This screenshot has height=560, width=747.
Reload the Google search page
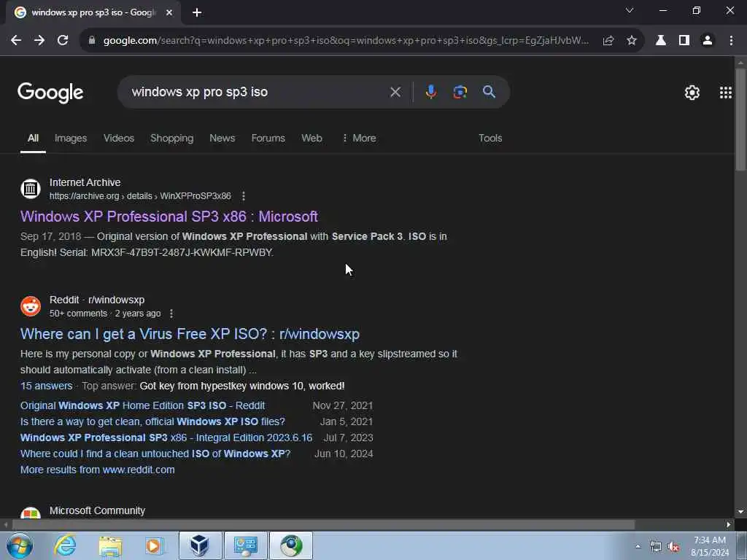63,41
